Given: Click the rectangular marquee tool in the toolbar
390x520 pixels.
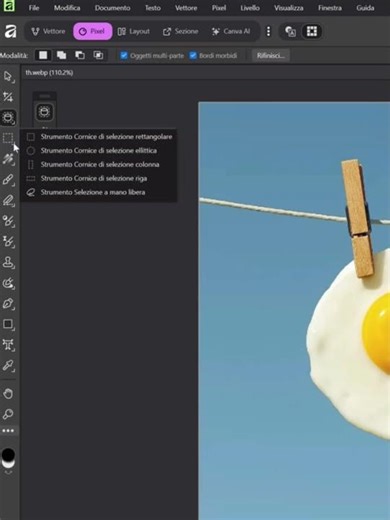Looking at the screenshot, I should click(8, 138).
